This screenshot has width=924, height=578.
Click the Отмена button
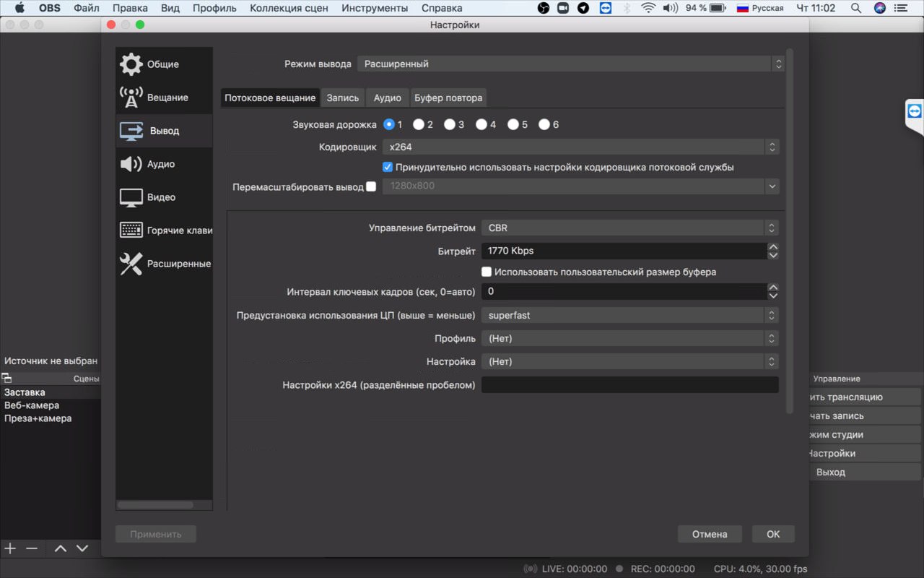point(710,534)
